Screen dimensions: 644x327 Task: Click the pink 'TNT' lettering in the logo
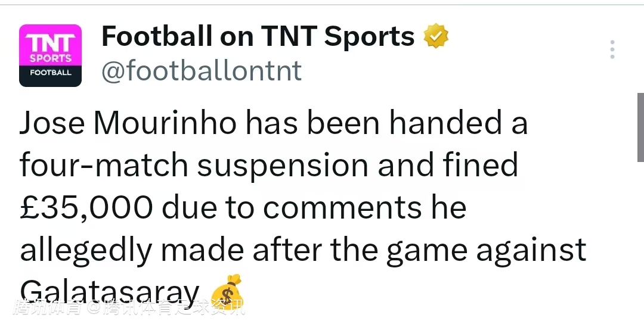pyautogui.click(x=50, y=43)
